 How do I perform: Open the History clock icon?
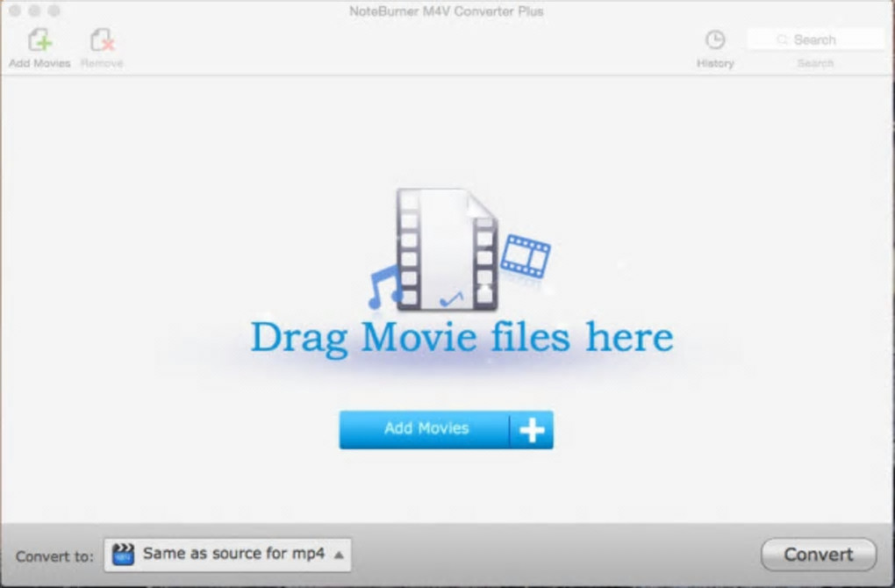715,39
